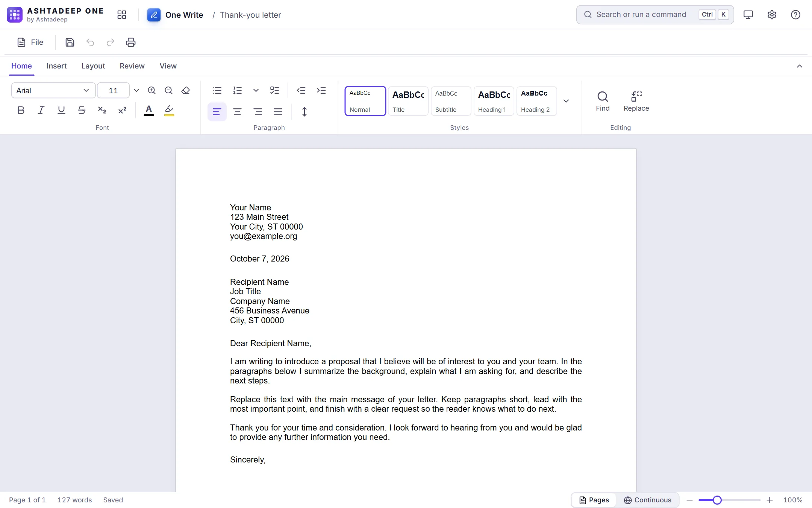Screen dimensions: 812x508
Task: Increase font size with zoom-in icon
Action: click(152, 90)
